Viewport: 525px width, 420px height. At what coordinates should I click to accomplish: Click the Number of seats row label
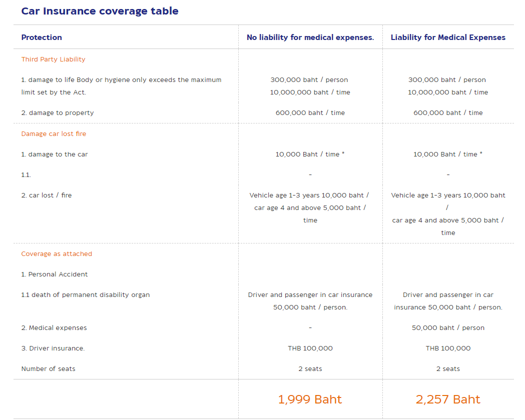pyautogui.click(x=48, y=368)
